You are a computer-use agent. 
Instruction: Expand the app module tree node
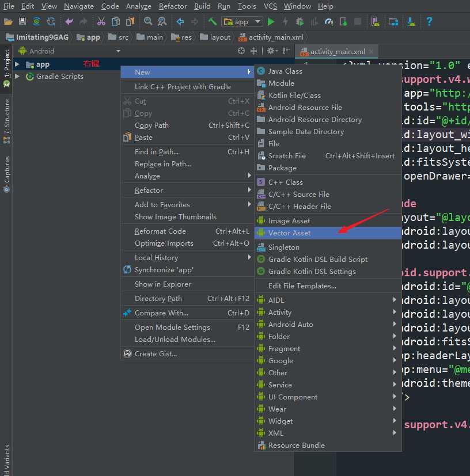click(x=17, y=64)
